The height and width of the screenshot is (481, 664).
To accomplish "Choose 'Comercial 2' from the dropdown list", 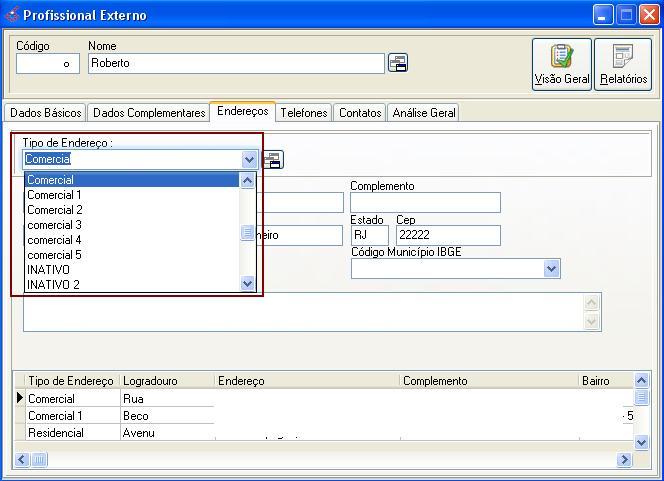I will (x=55, y=210).
